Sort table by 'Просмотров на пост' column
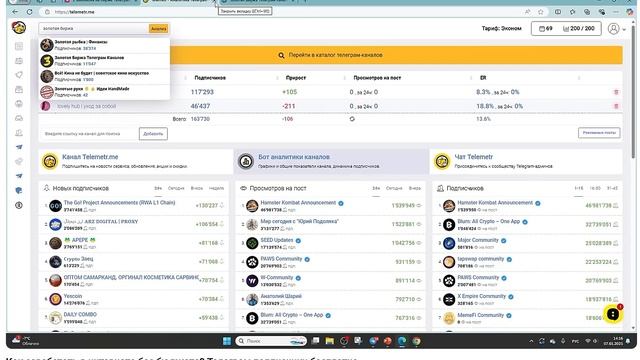This screenshot has width=640, height=360. pyautogui.click(x=377, y=78)
